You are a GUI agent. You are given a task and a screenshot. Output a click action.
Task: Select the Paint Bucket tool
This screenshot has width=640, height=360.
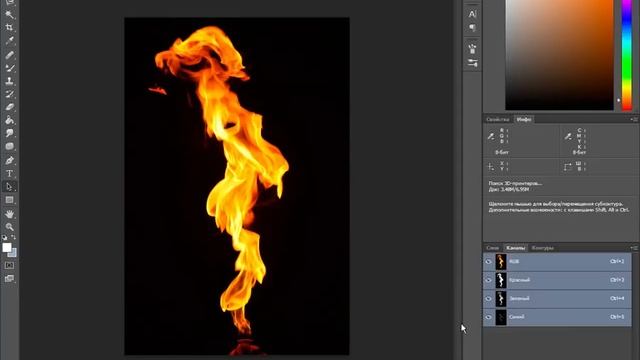click(x=9, y=120)
